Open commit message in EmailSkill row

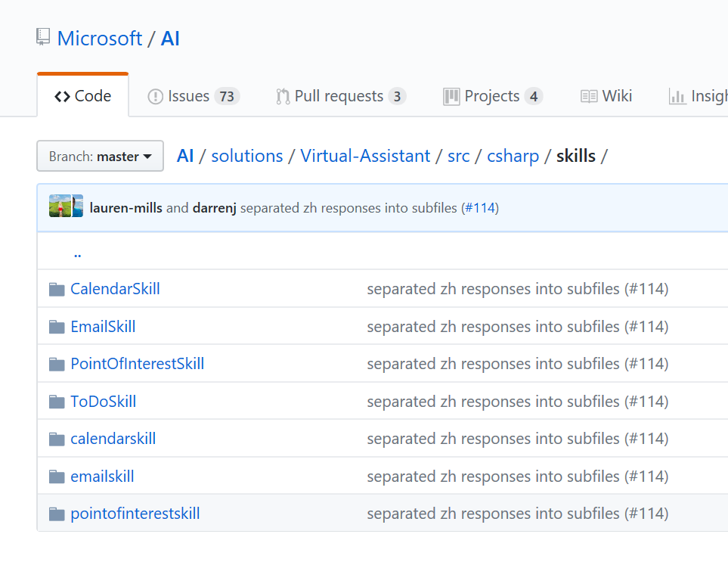pos(518,327)
